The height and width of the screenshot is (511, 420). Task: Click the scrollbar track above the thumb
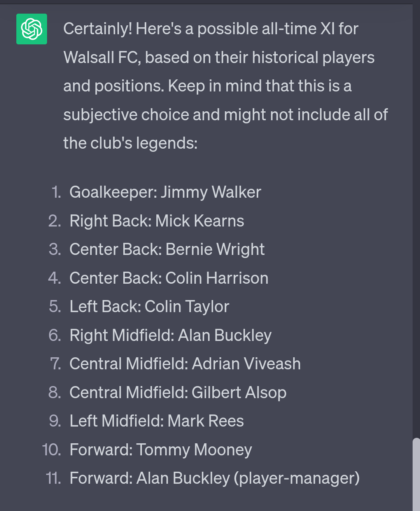416,221
